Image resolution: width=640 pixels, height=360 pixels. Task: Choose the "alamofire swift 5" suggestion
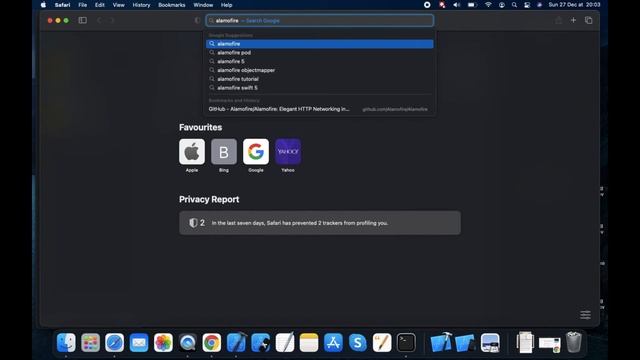tap(320, 88)
